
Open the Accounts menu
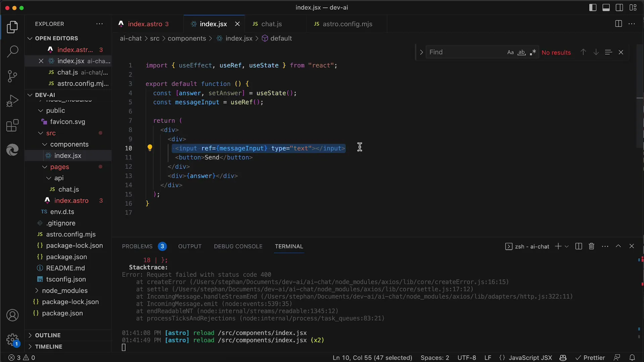(x=12, y=315)
